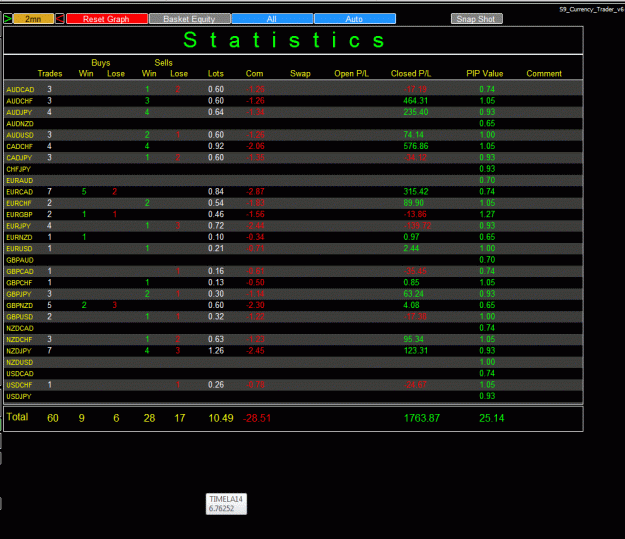
Task: Select the All filter button
Action: point(272,19)
